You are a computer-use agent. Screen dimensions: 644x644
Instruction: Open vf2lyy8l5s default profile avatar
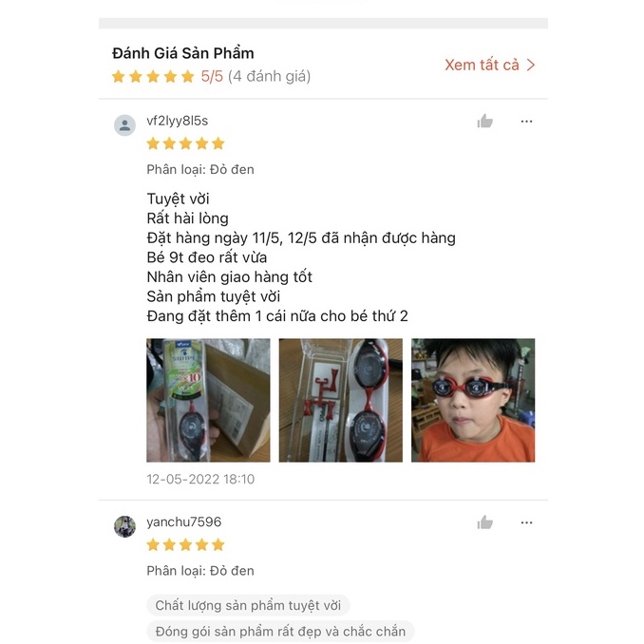pos(124,125)
